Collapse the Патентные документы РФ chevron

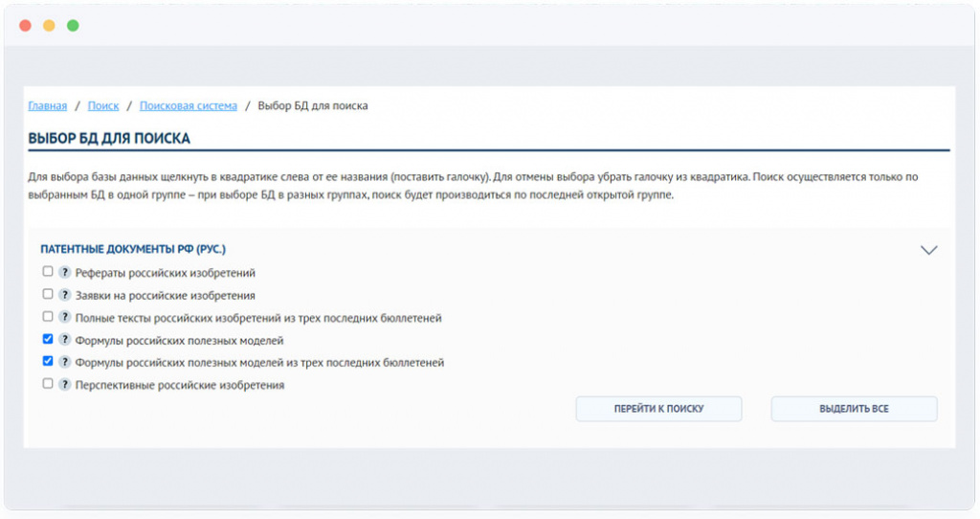(927, 250)
